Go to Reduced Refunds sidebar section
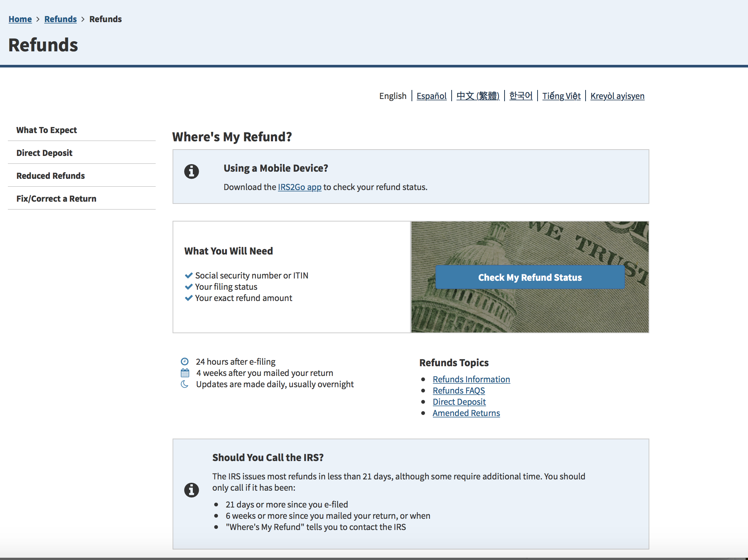 click(51, 176)
